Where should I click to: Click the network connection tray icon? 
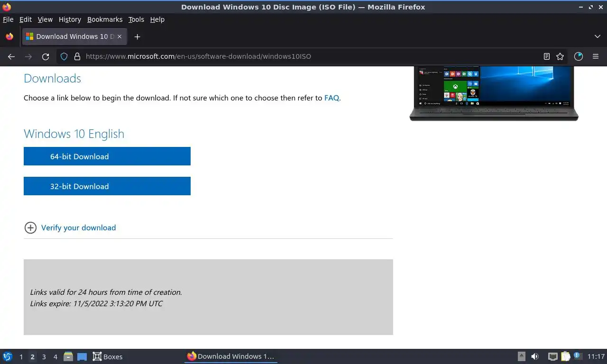click(552, 357)
